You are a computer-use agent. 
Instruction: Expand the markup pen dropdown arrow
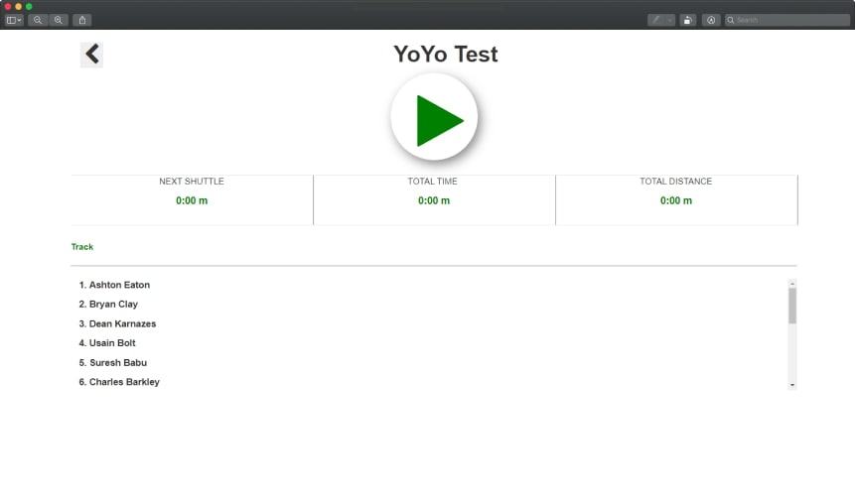pyautogui.click(x=669, y=20)
